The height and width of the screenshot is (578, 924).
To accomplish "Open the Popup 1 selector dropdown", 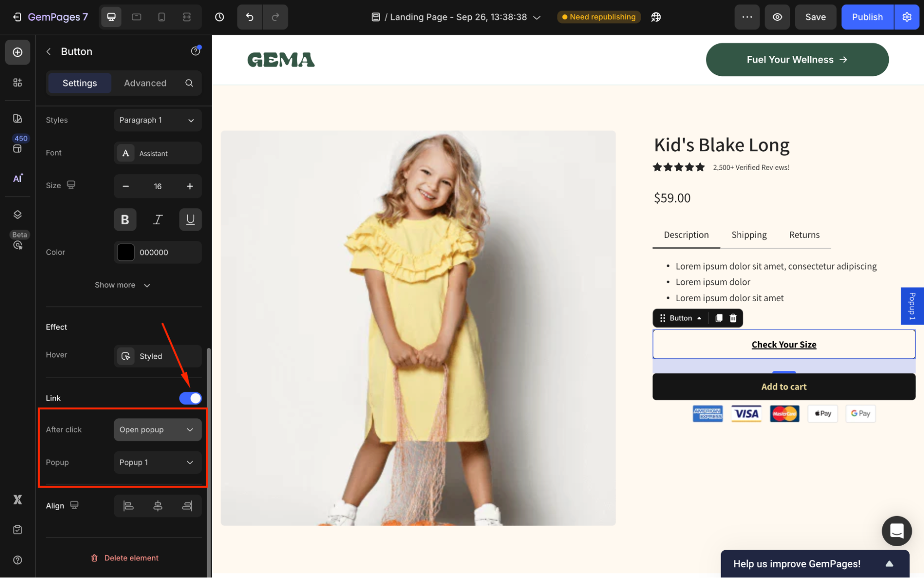I will 157,462.
